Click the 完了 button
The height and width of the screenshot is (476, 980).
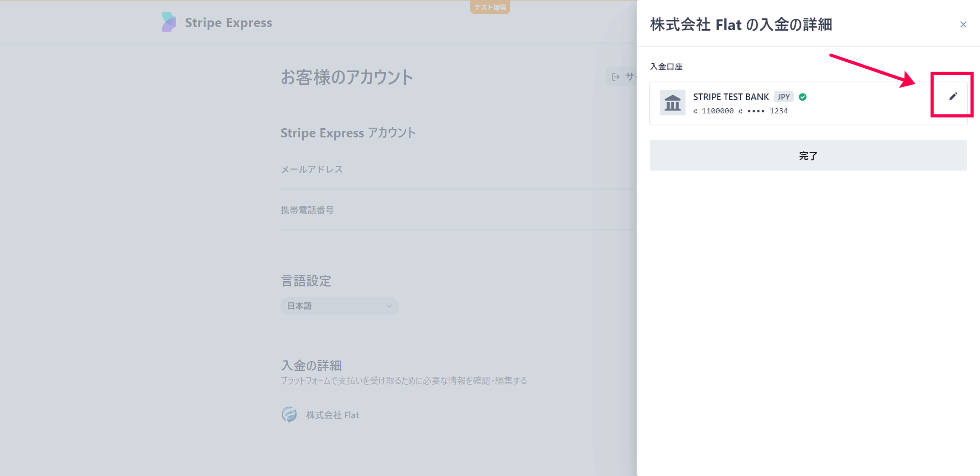pyautogui.click(x=808, y=155)
